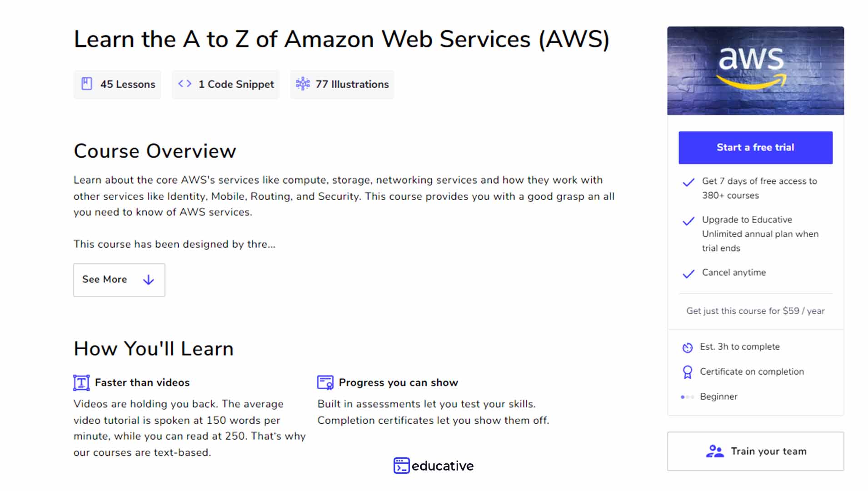The width and height of the screenshot is (868, 491).
Task: Select the 'Course Overview' section heading
Action: (x=155, y=151)
